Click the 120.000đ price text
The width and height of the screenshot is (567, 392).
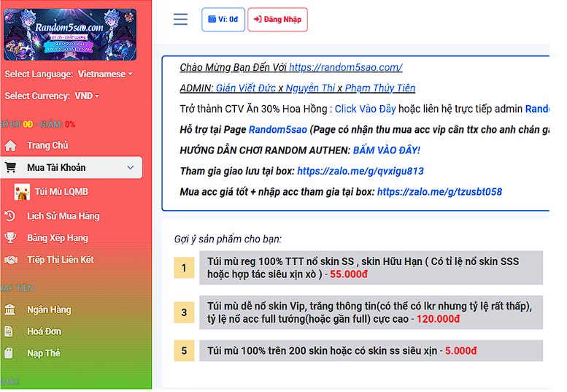(439, 319)
